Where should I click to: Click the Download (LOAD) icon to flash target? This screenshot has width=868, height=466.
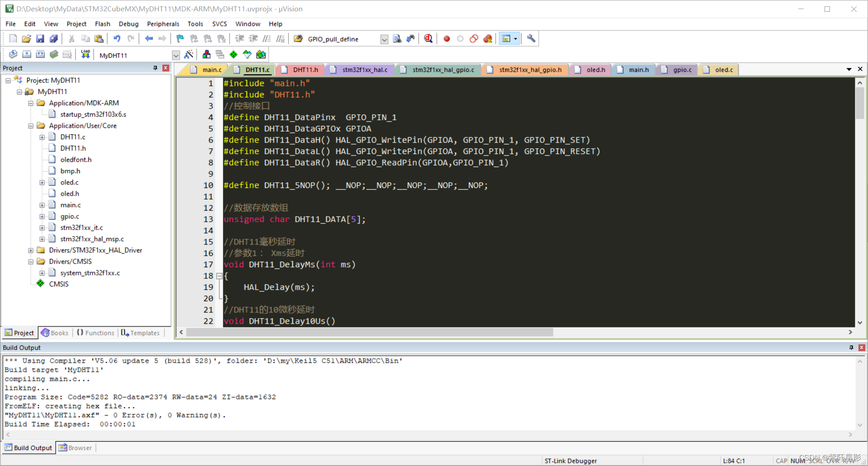click(85, 54)
